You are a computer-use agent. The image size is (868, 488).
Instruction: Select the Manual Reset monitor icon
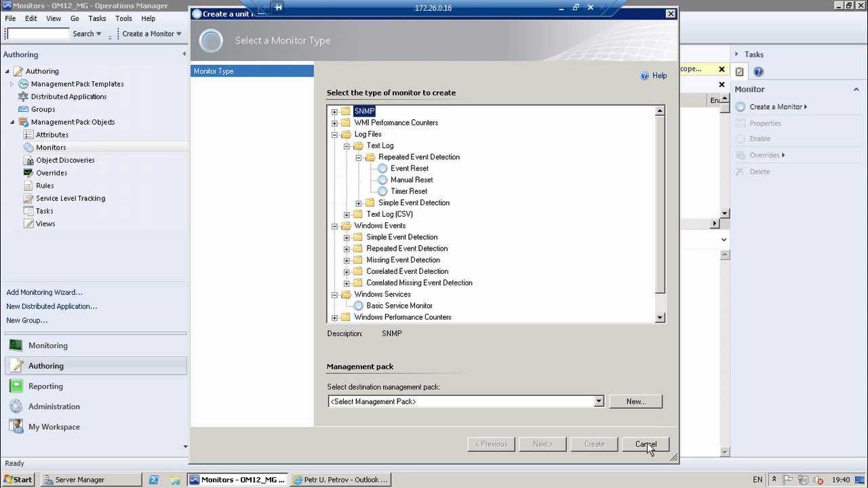[382, 180]
